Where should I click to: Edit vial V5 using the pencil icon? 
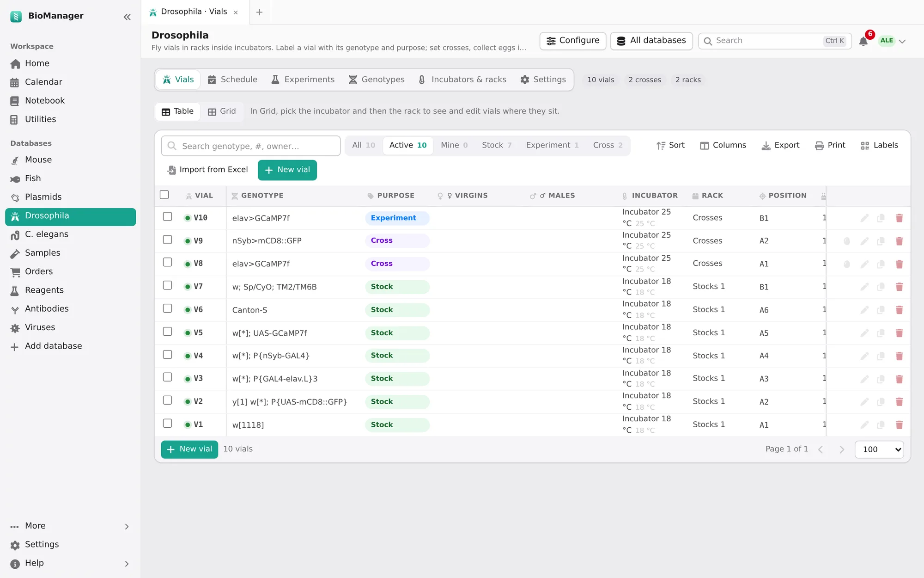[x=864, y=333]
